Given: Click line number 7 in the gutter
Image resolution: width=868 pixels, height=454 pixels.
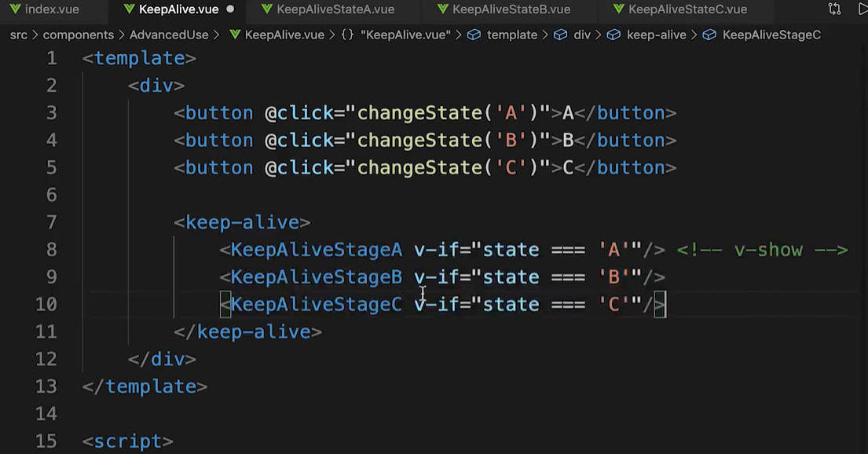Looking at the screenshot, I should point(52,222).
